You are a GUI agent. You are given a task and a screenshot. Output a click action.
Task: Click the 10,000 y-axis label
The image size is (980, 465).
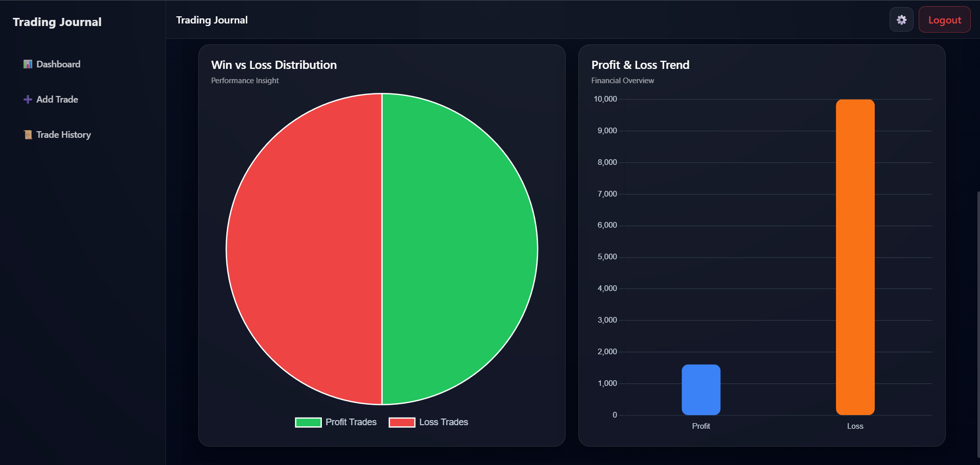605,99
